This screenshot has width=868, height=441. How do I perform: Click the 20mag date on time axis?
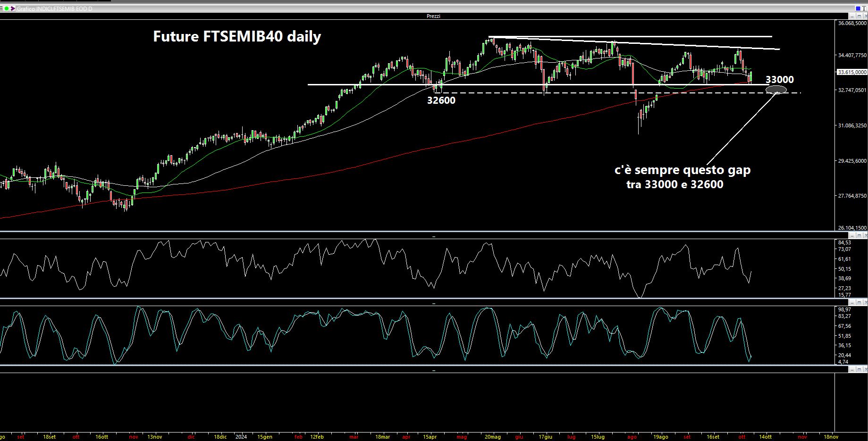point(492,437)
